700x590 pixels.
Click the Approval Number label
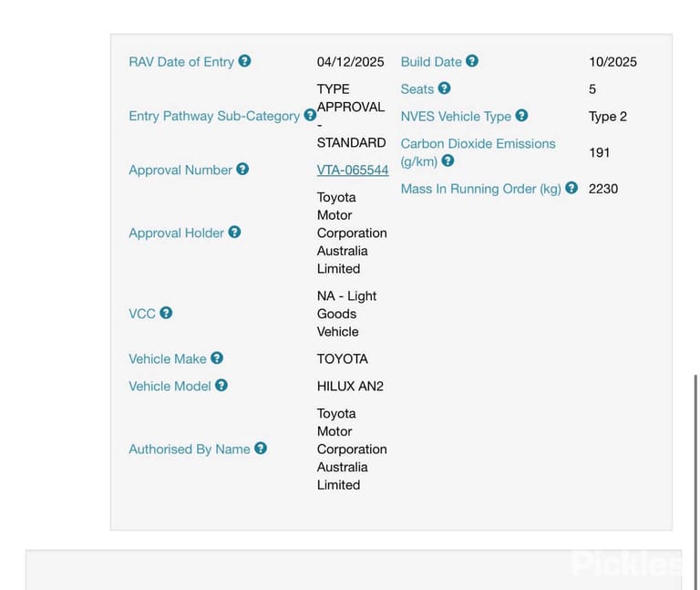(180, 170)
